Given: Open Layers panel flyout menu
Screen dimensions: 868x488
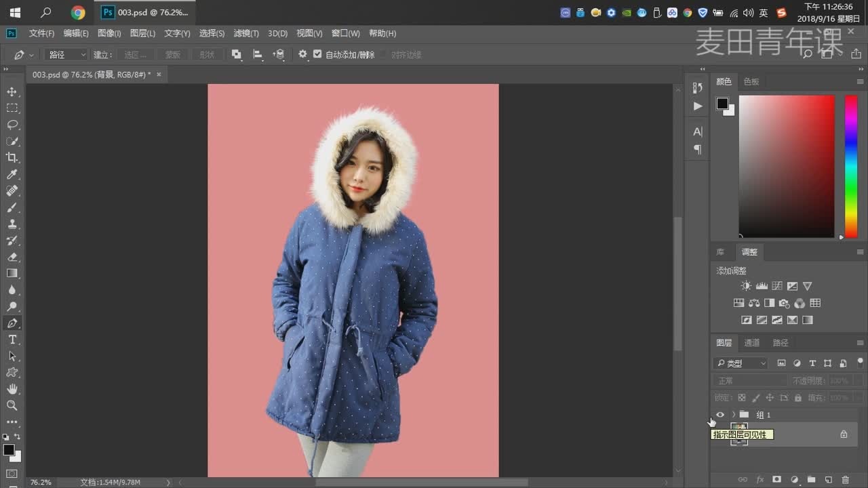Looking at the screenshot, I should tap(861, 343).
